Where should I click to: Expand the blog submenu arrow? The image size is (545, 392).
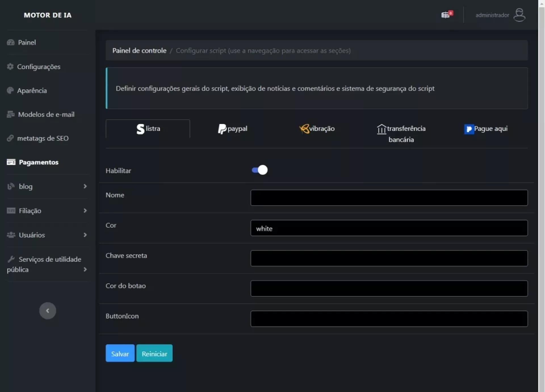click(x=85, y=186)
